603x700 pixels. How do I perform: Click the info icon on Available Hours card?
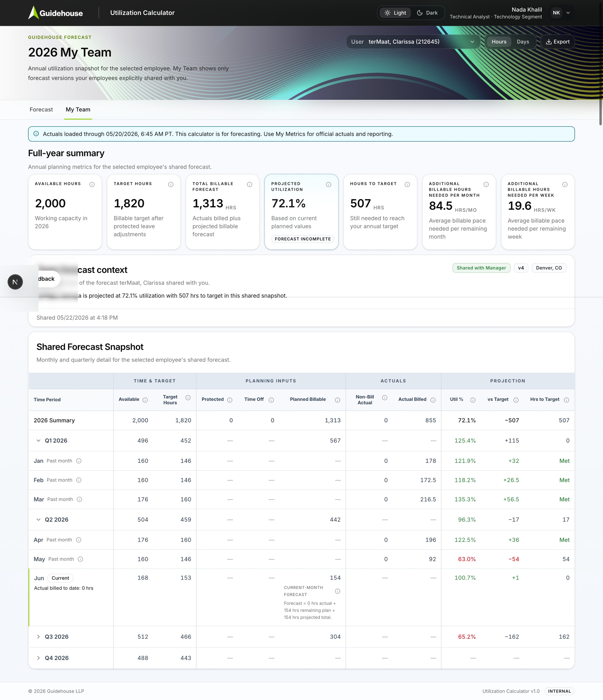pos(92,185)
